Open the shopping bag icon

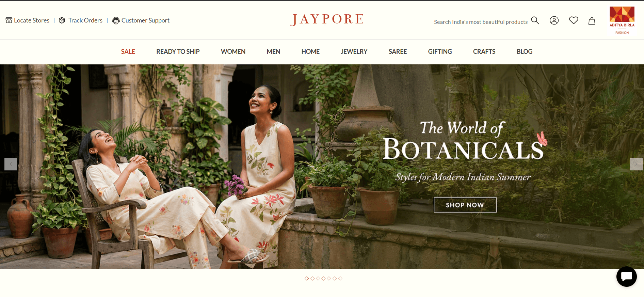[x=592, y=21]
